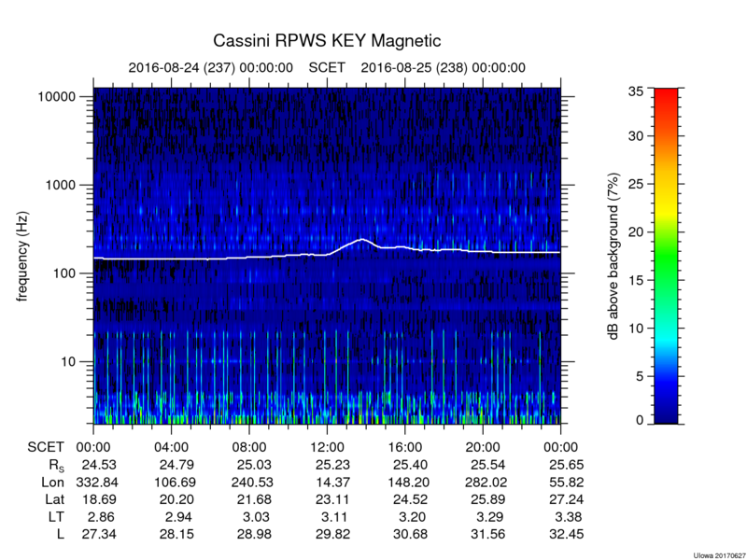
Task: Click the '1000' frequency tick label
Action: pyautogui.click(x=61, y=185)
